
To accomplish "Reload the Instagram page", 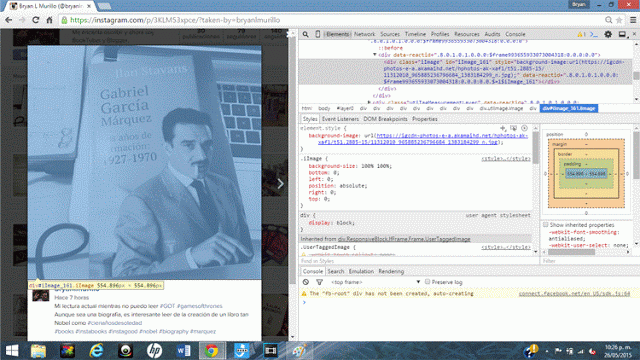I will (x=36, y=20).
